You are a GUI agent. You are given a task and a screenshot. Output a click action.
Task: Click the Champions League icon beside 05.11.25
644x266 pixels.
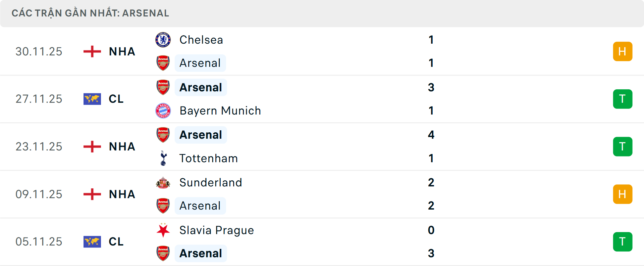pyautogui.click(x=92, y=242)
